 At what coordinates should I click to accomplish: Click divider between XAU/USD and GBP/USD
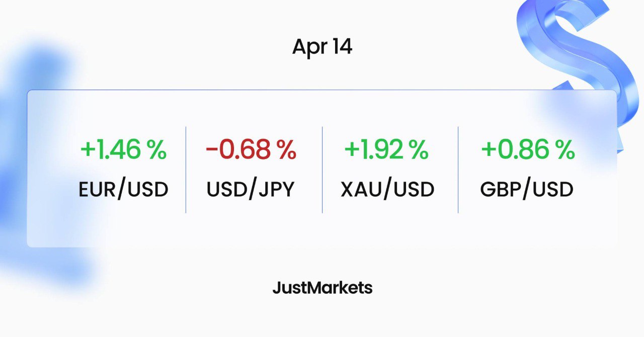[458, 170]
